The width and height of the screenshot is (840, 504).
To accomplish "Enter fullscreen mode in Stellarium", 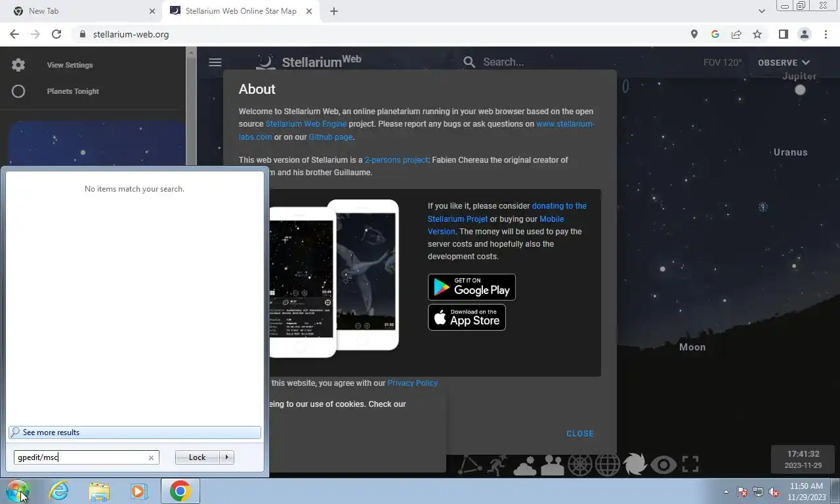I will 690,465.
